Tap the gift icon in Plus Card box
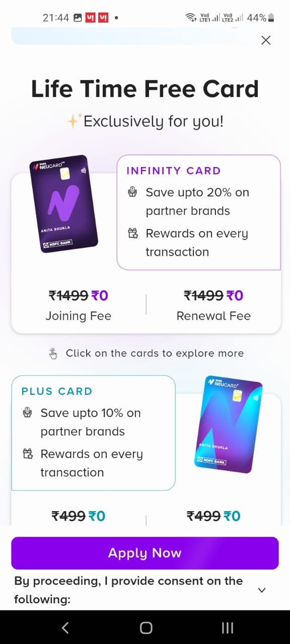290x644 pixels. [x=28, y=454]
